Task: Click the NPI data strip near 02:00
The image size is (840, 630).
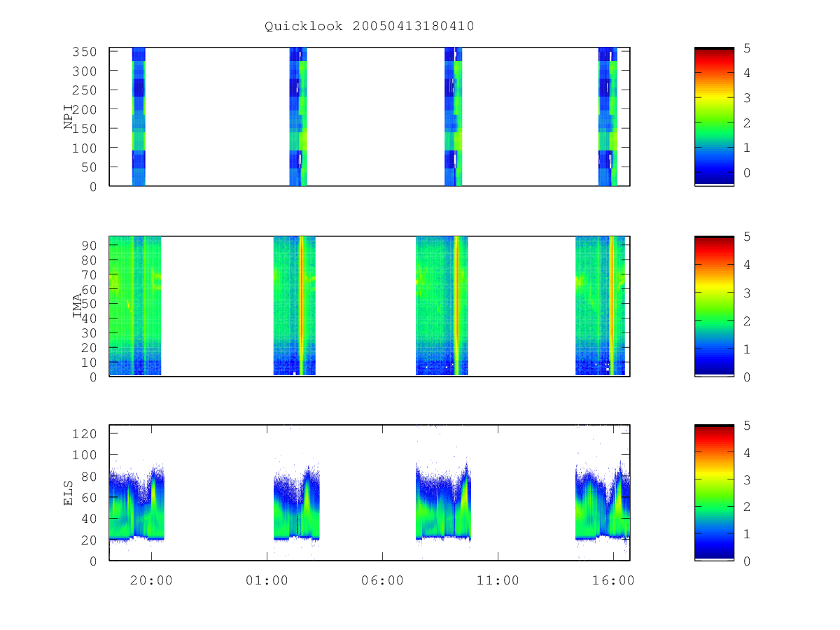Action: (x=298, y=116)
